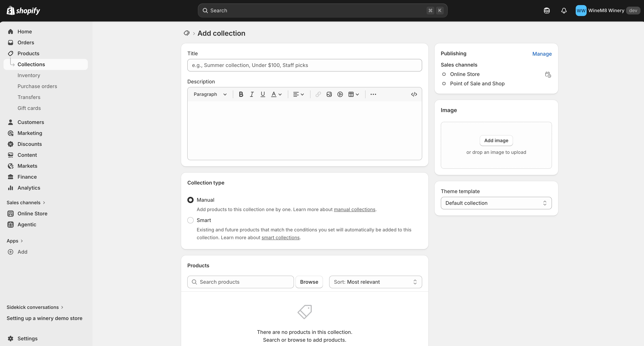Open Purchase orders in sidebar

[x=37, y=86]
